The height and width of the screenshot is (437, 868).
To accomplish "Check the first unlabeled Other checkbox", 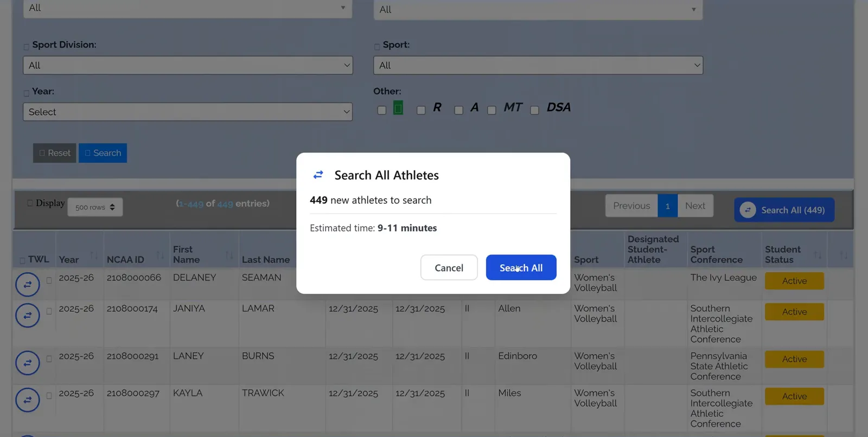I will [382, 110].
